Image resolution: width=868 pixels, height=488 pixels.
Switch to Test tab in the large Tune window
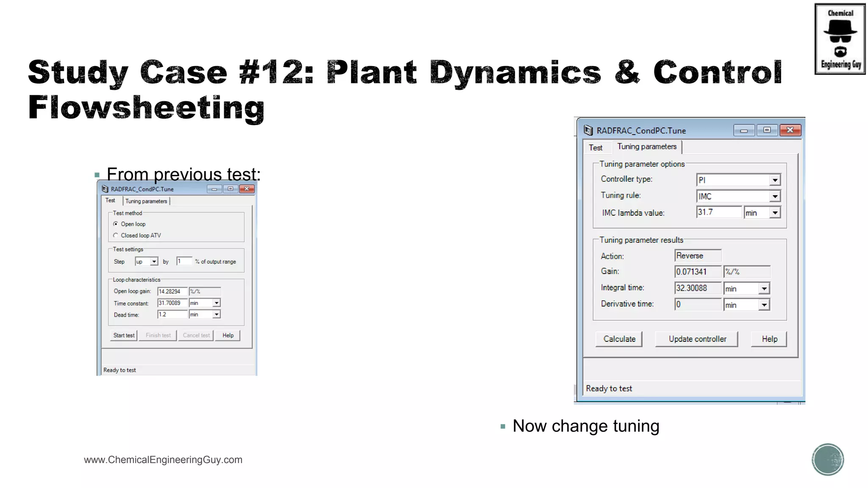(x=595, y=147)
